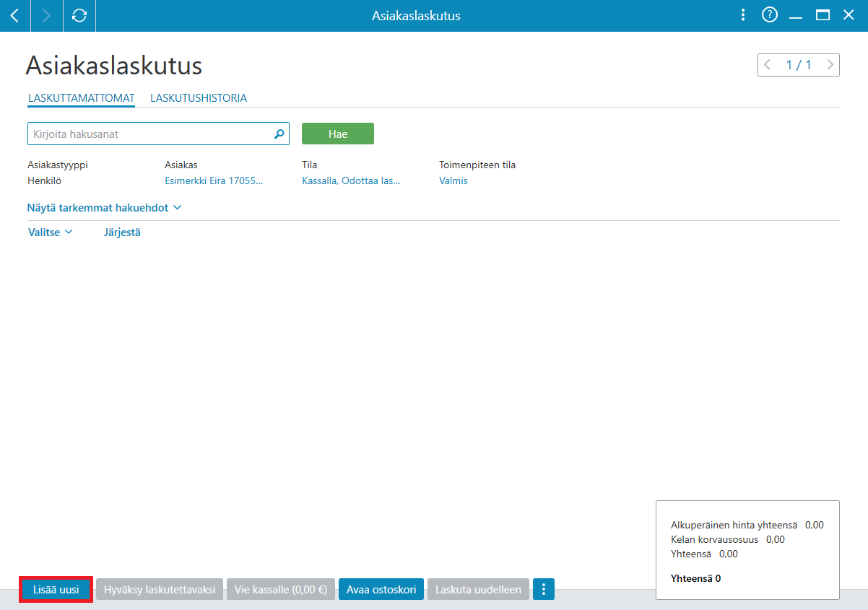Click the customer link Esimerkki Eira
This screenshot has height=610, width=868.
point(214,181)
